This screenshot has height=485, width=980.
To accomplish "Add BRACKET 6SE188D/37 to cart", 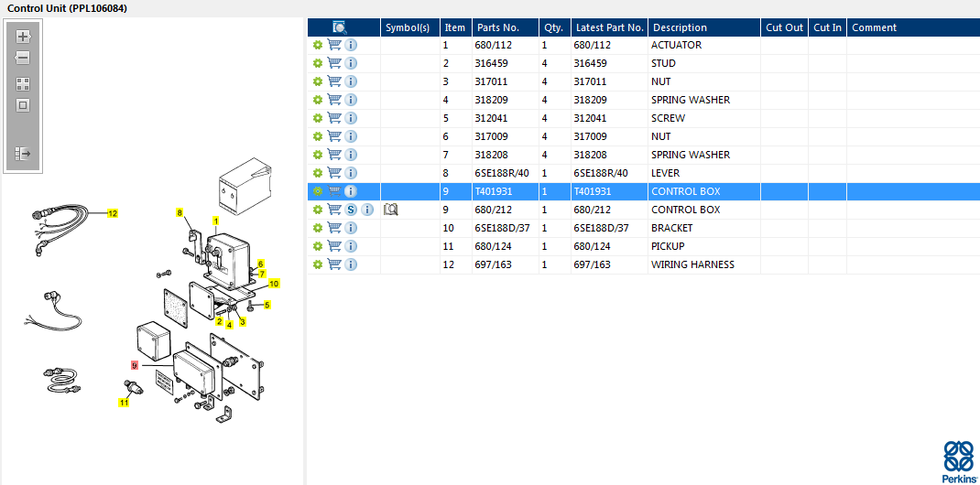I will click(x=334, y=228).
